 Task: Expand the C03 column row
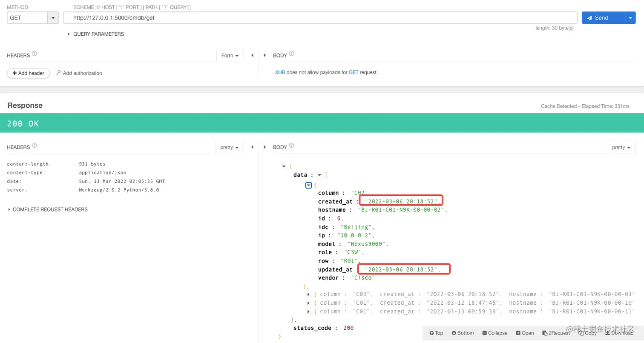click(x=308, y=294)
